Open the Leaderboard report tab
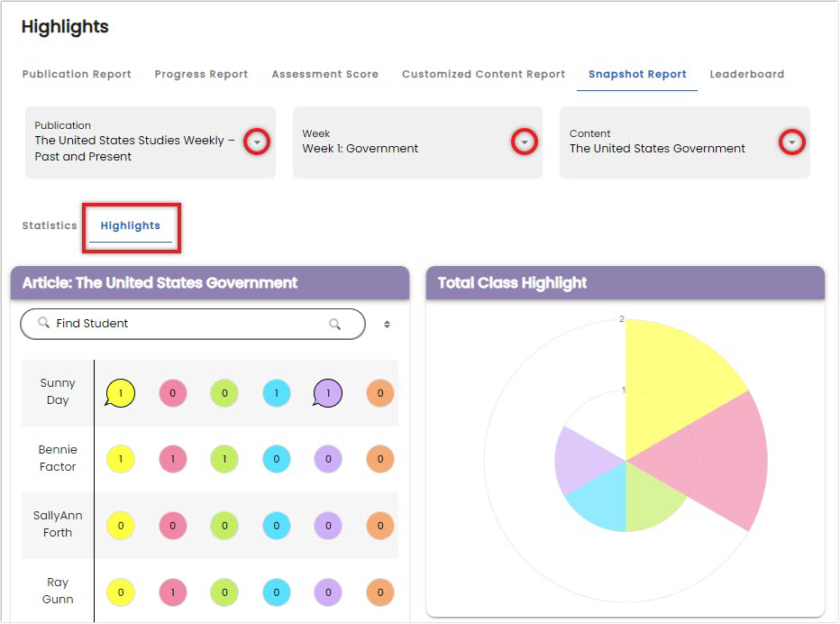The height and width of the screenshot is (624, 840). 746,75
